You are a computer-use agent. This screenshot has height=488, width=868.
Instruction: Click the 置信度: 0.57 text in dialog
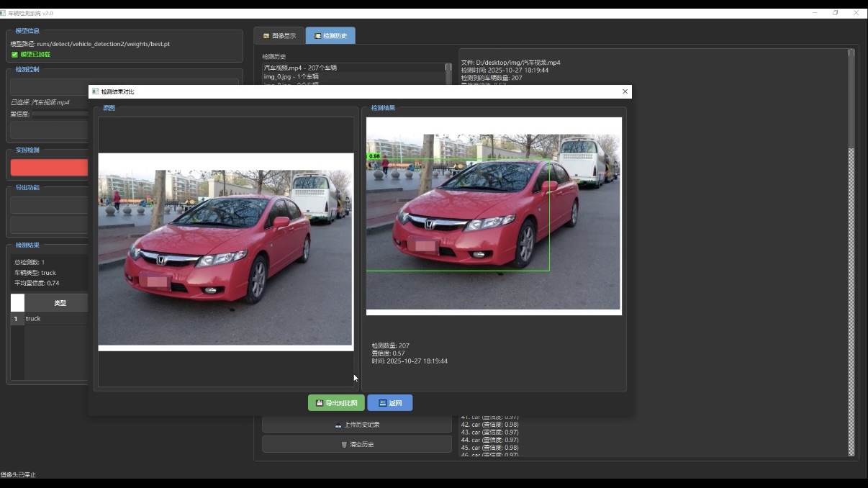[x=389, y=353]
